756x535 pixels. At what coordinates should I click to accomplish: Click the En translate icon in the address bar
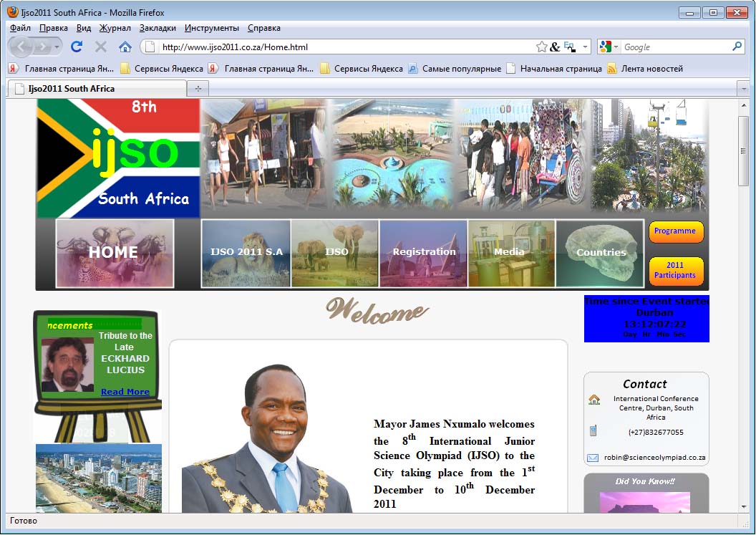coord(569,47)
